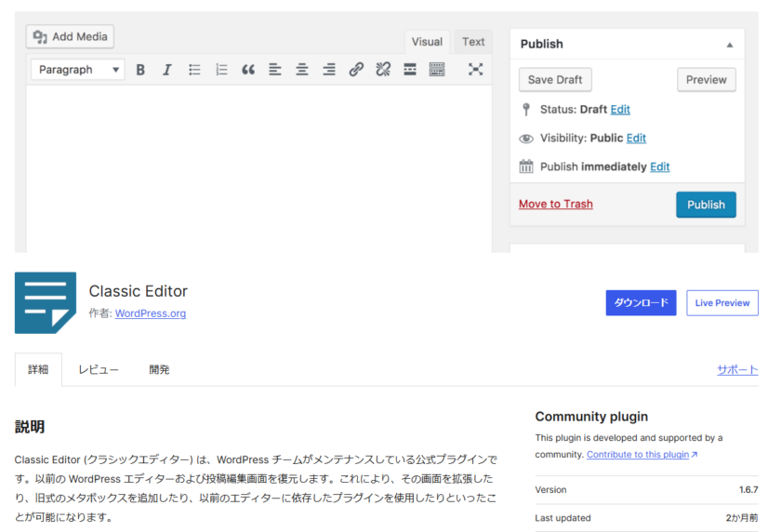Click the status pin icon

click(x=526, y=110)
